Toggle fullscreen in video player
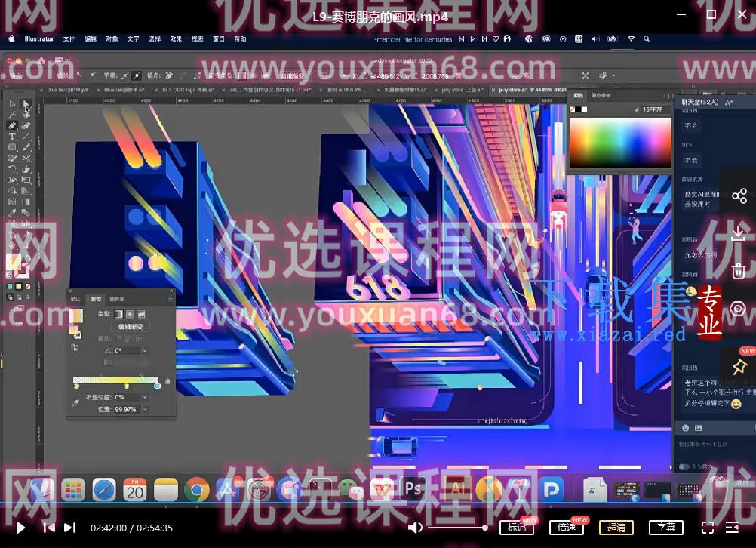This screenshot has width=756, height=548. tap(707, 528)
